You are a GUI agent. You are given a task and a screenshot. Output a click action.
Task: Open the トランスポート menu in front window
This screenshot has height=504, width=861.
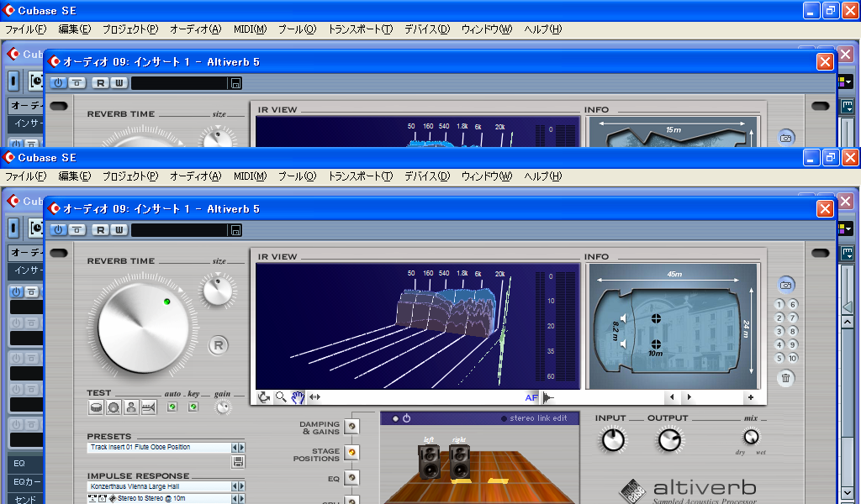pyautogui.click(x=360, y=176)
